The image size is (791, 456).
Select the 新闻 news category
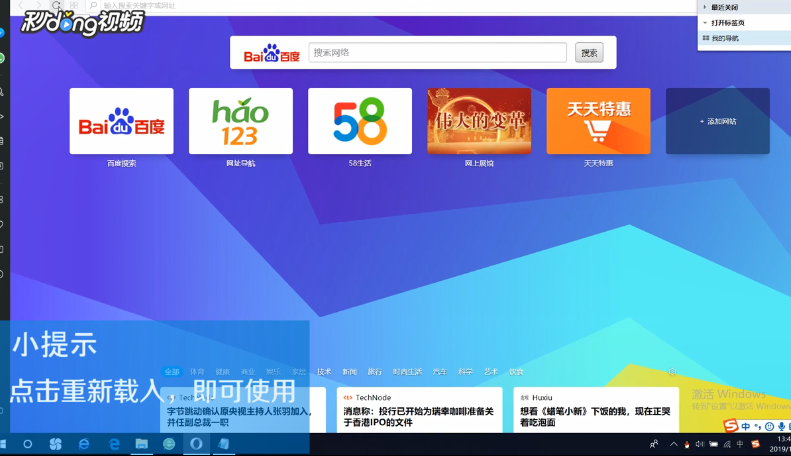pos(349,372)
